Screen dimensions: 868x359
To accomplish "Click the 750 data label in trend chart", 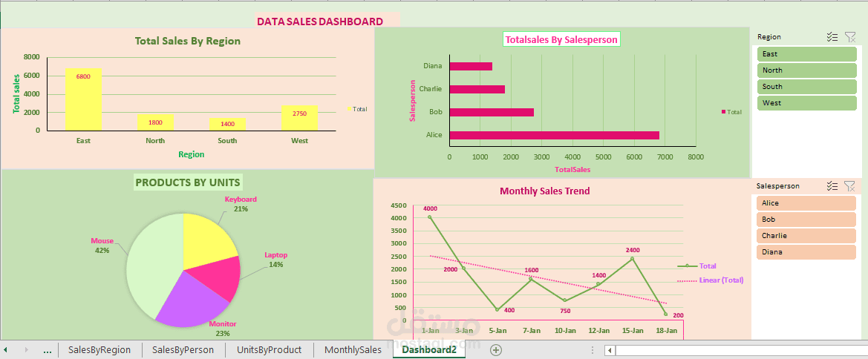I will click(565, 311).
